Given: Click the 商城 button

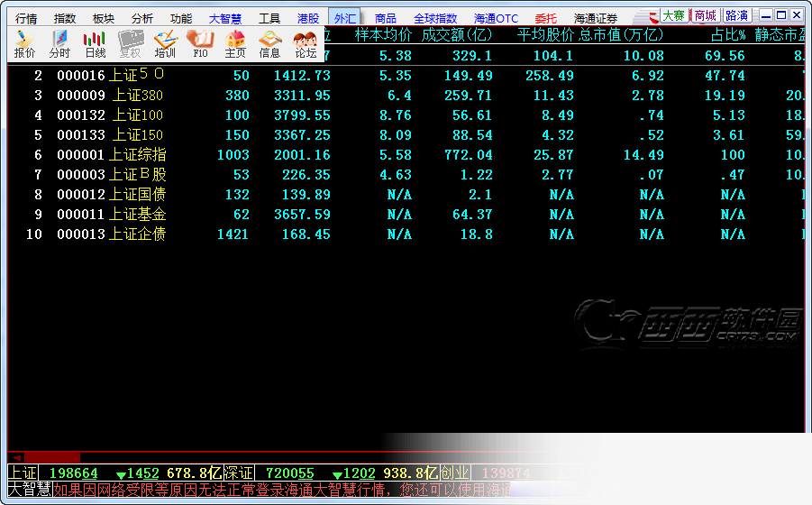Looking at the screenshot, I should coord(706,15).
